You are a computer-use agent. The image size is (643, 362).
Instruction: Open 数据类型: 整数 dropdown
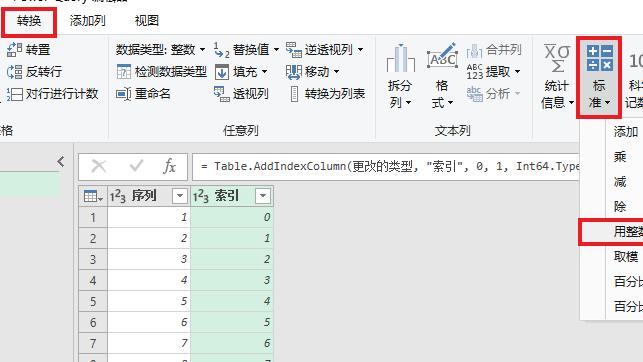(x=160, y=50)
